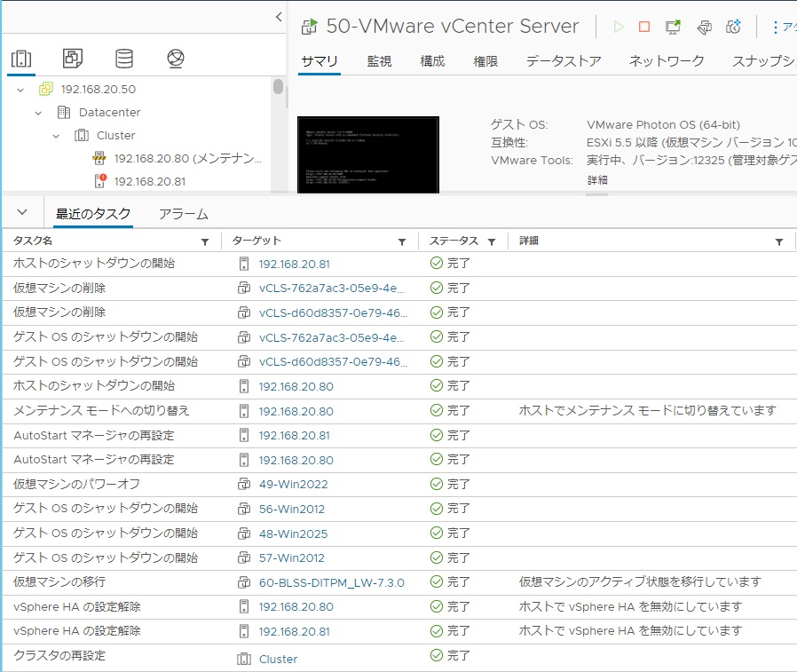Screen dimensions: 797x672
Task: Open the 60-BLSS-DITPM_LW-7.3.0 target link
Action: click(332, 582)
